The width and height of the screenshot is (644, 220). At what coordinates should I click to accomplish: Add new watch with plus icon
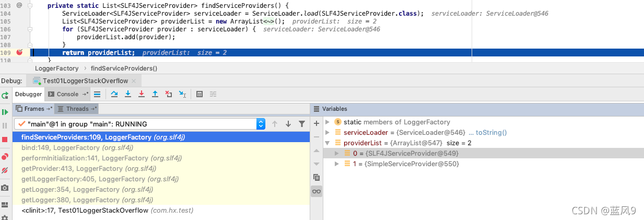click(316, 123)
